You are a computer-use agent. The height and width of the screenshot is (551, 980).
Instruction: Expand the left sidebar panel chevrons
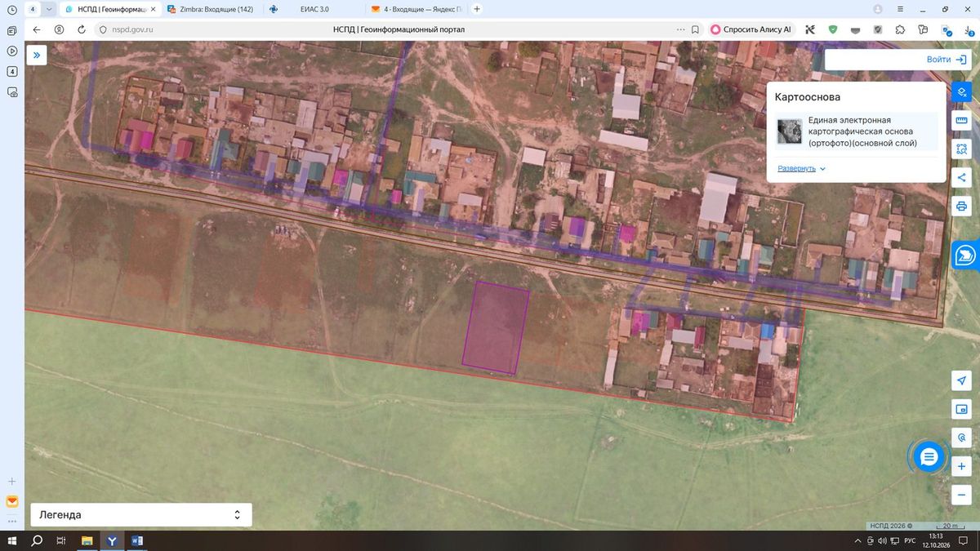pyautogui.click(x=37, y=55)
